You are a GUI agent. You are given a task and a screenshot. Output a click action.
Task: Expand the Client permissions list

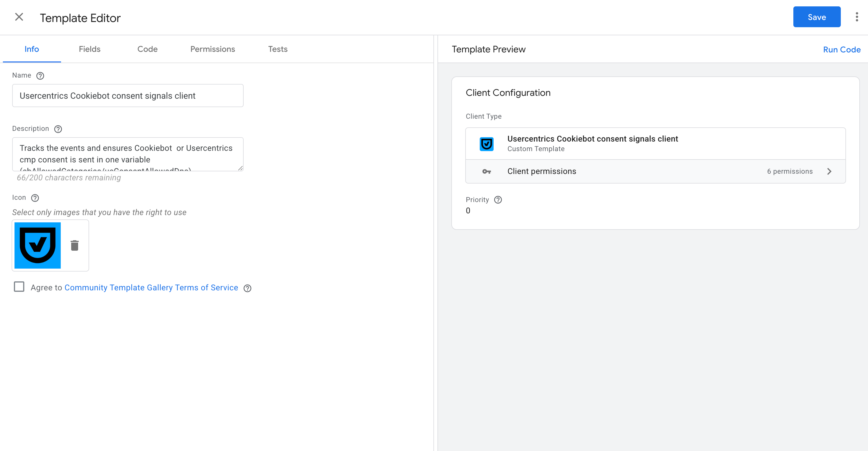point(830,171)
